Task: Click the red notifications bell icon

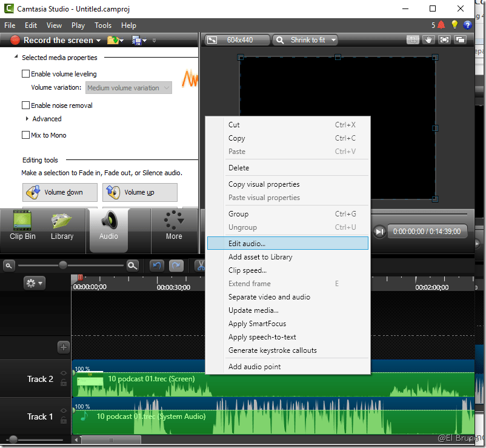Action: point(441,25)
